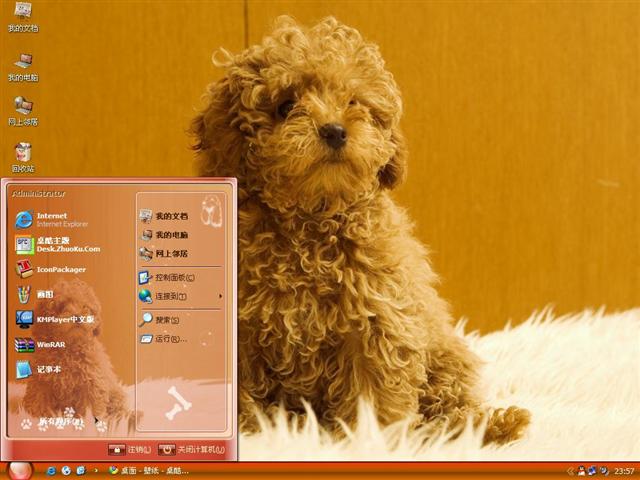Select the 回收站 recycle bin desktop icon

23,158
